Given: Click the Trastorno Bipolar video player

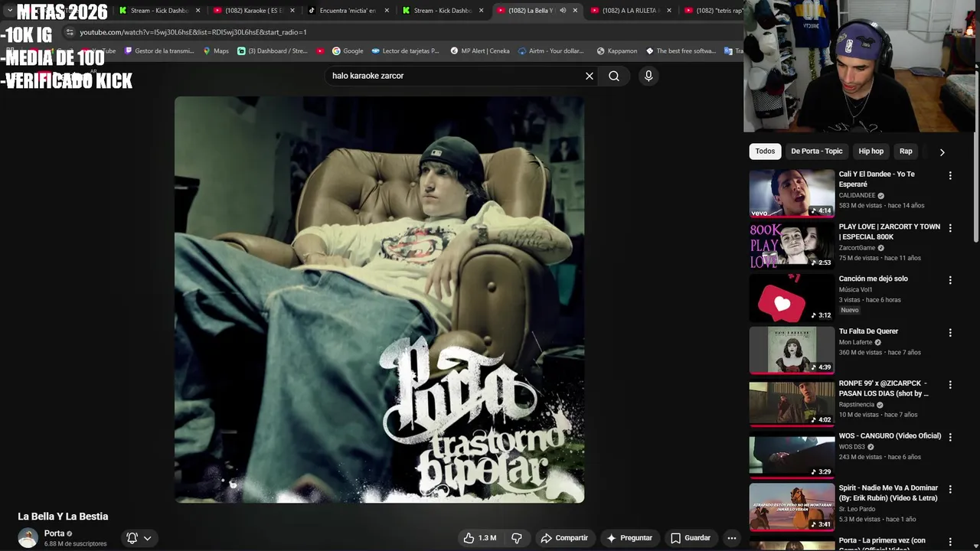Looking at the screenshot, I should [x=379, y=299].
